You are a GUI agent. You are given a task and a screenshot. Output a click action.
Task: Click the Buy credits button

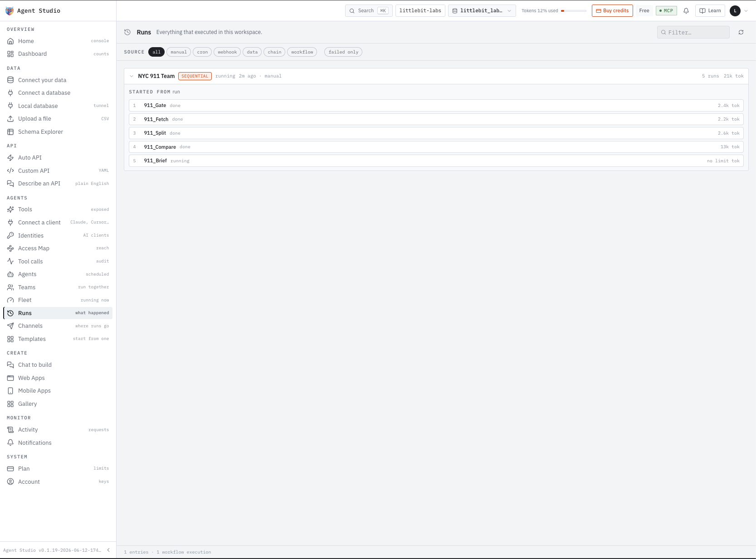(x=612, y=11)
